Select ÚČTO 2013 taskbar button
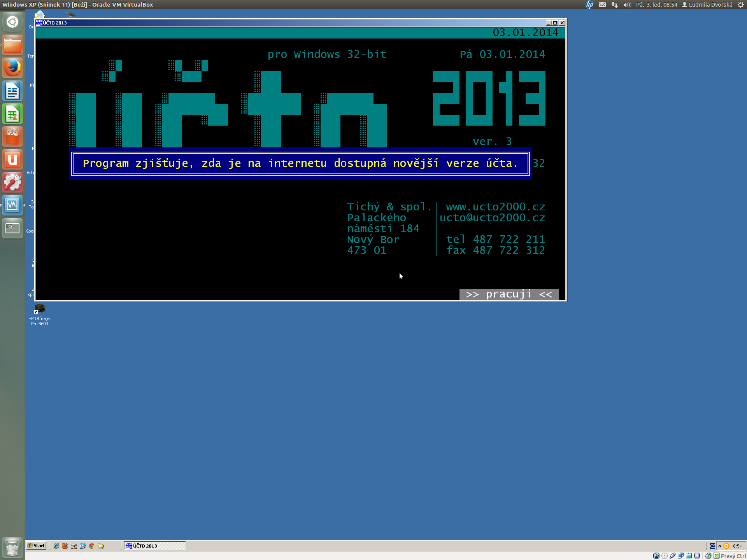The image size is (747, 560). coord(155,546)
